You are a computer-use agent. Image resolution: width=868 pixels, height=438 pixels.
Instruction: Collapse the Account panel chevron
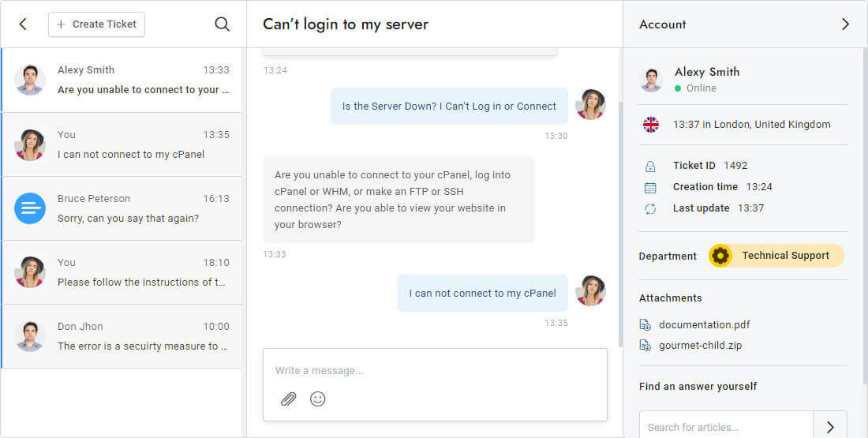click(845, 24)
